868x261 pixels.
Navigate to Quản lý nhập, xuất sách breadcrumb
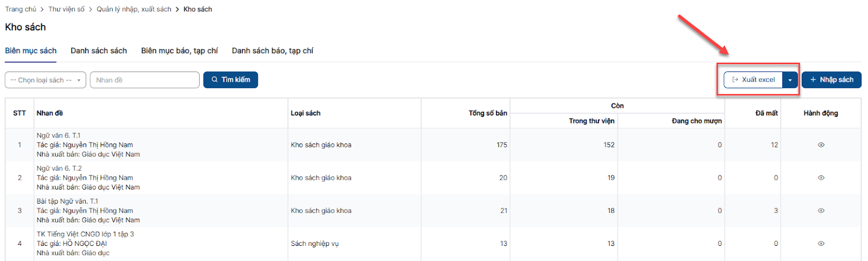tap(134, 9)
